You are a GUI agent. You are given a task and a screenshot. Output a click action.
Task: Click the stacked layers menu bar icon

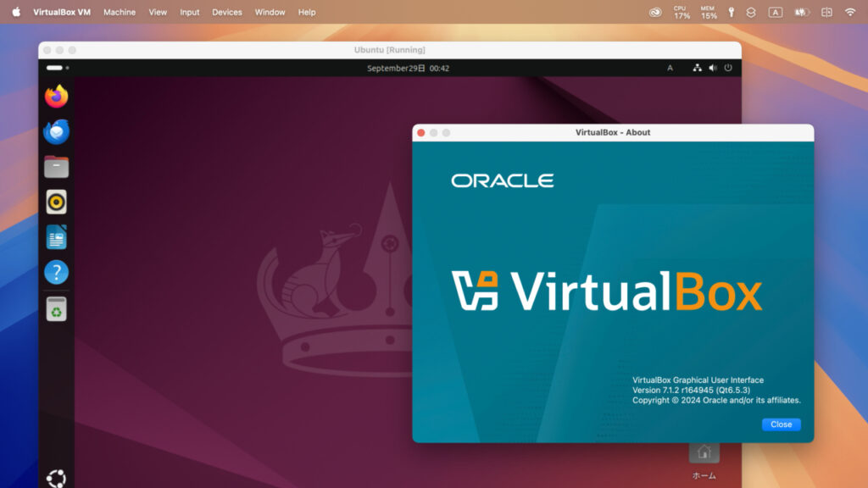[751, 12]
